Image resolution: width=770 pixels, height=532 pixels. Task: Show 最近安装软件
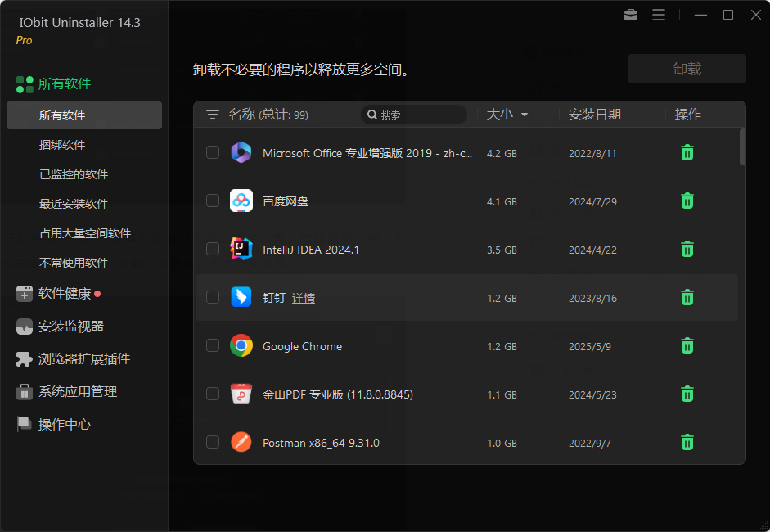74,204
